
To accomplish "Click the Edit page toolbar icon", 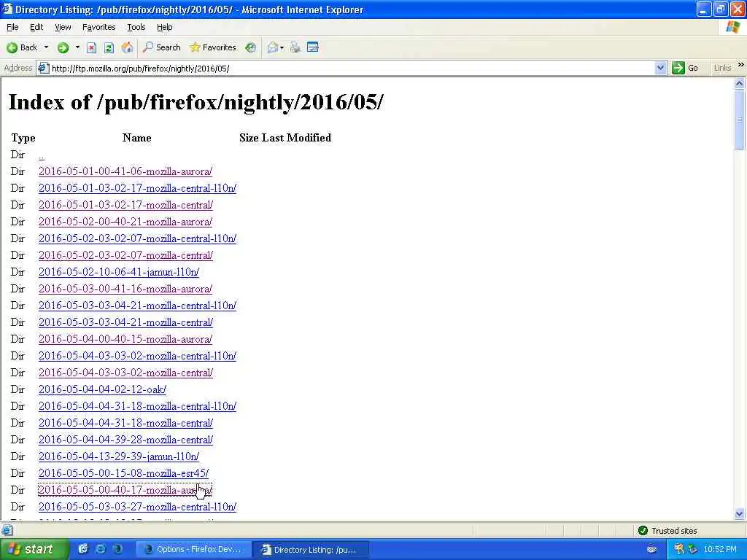I will (x=312, y=47).
